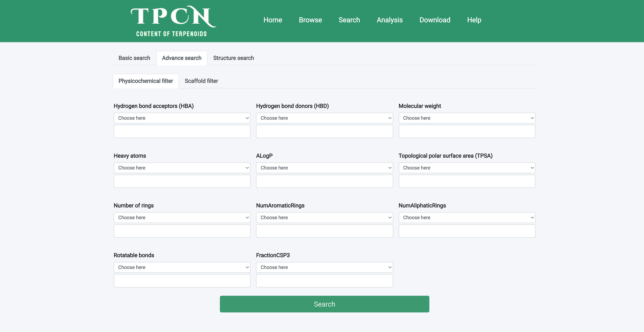
Task: Switch to the Structure search tab
Action: tap(233, 58)
